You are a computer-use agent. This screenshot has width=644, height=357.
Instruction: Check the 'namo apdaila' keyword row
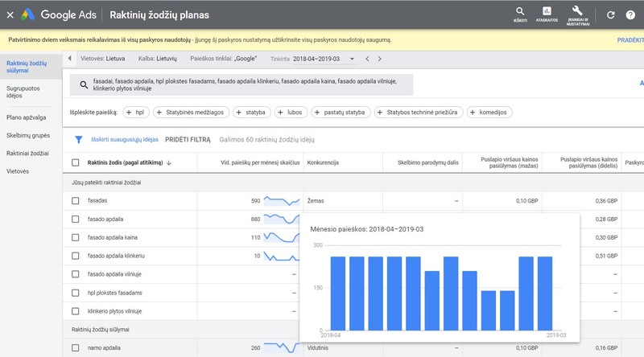click(75, 348)
